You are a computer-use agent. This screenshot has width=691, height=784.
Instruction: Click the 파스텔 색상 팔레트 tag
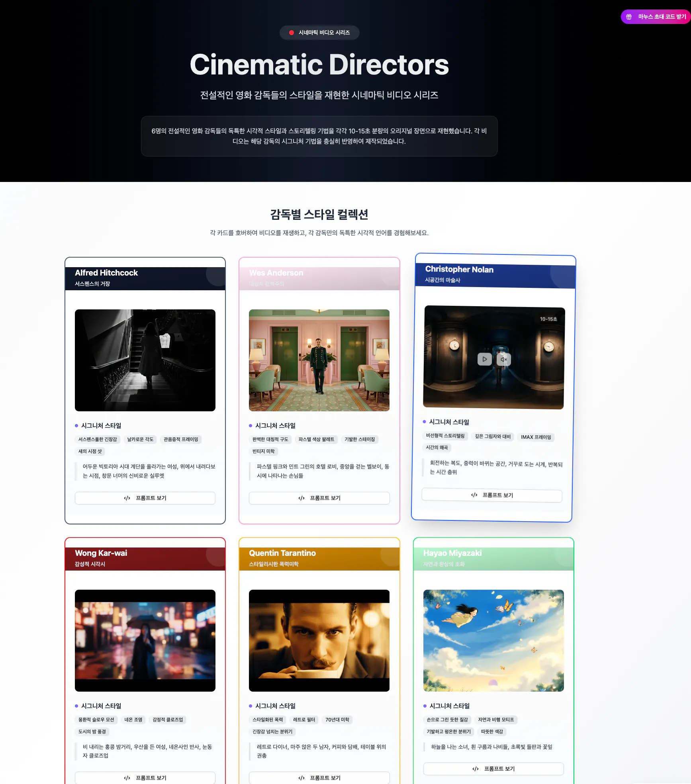[x=316, y=440]
